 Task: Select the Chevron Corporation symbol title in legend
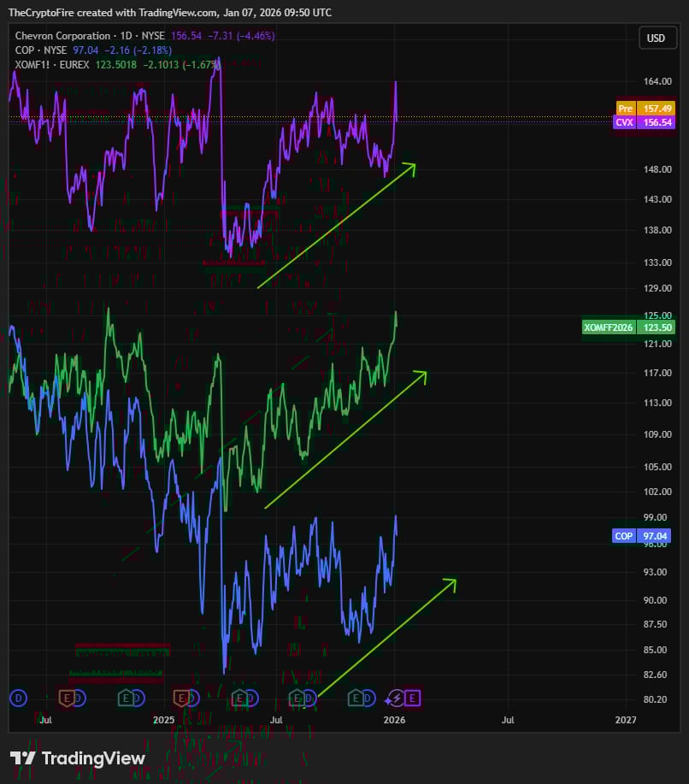[x=62, y=36]
